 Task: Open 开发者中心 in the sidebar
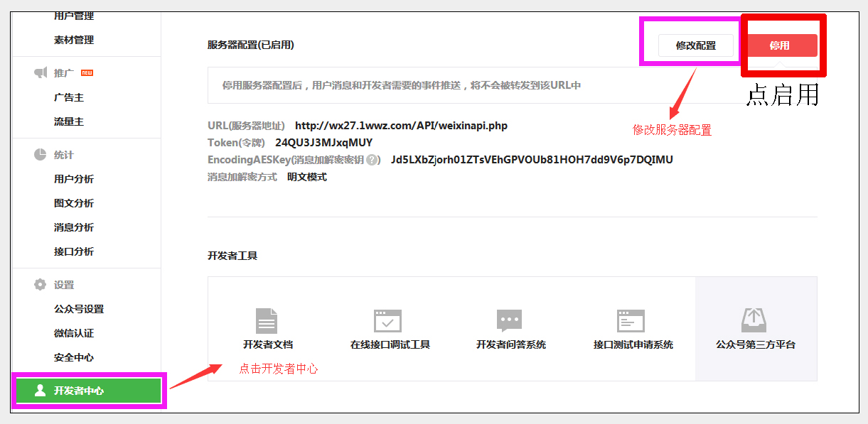click(89, 390)
